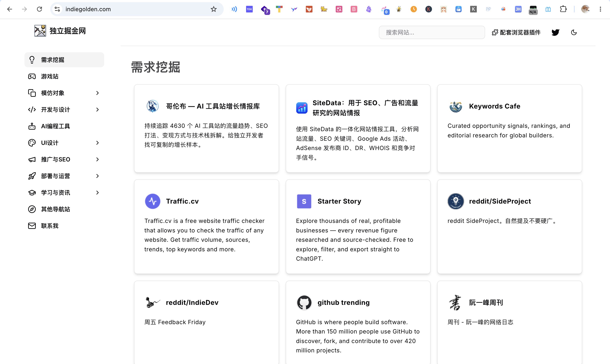Click the bee extension icon
The width and height of the screenshot is (610, 364).
[399, 9]
